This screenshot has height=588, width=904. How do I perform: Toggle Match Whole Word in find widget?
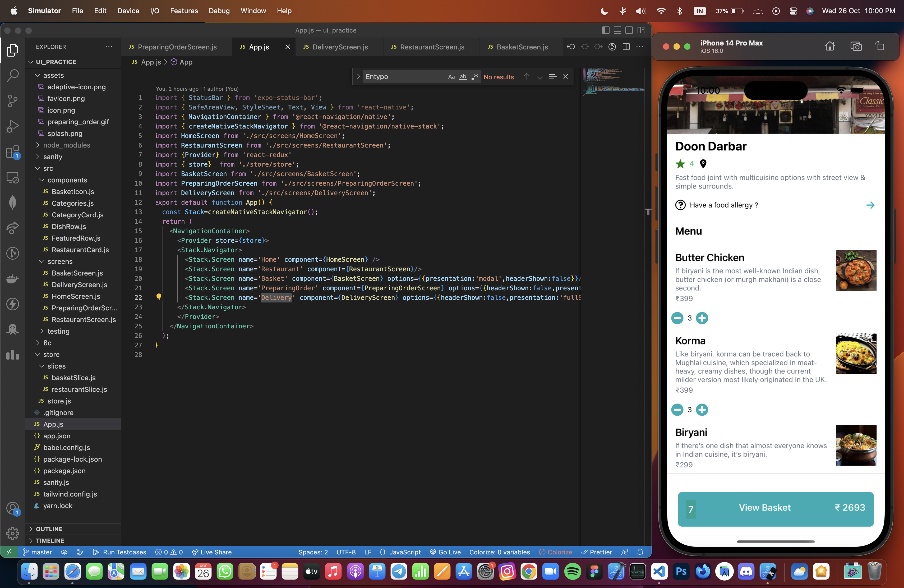463,77
